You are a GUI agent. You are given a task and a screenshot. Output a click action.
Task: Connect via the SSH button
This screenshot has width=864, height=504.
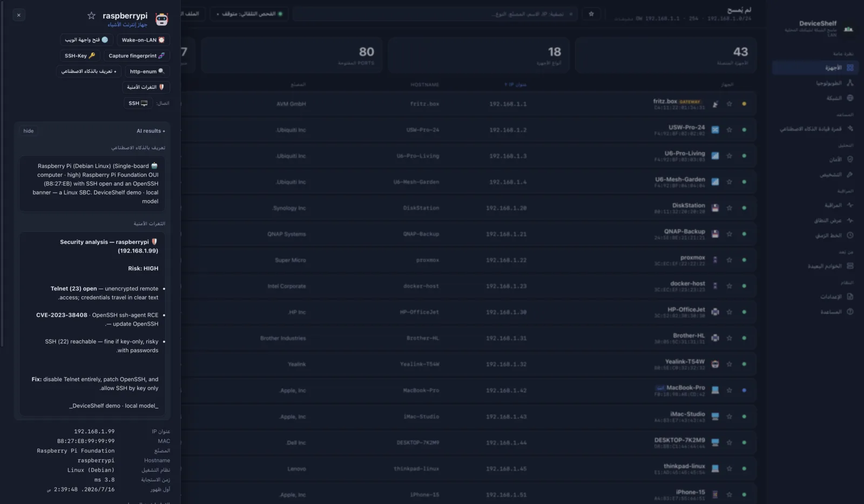(x=138, y=103)
